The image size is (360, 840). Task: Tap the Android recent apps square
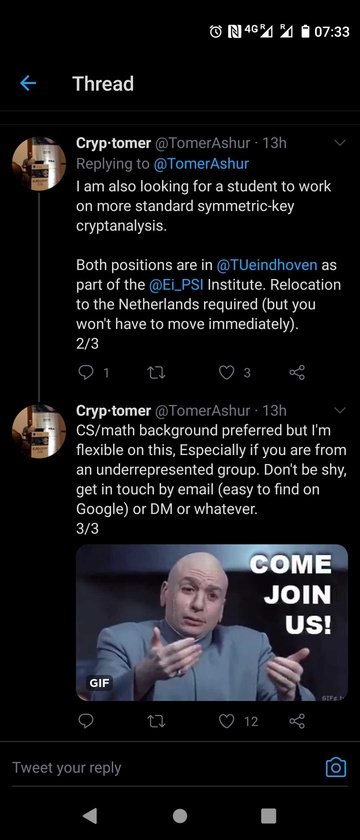268,815
